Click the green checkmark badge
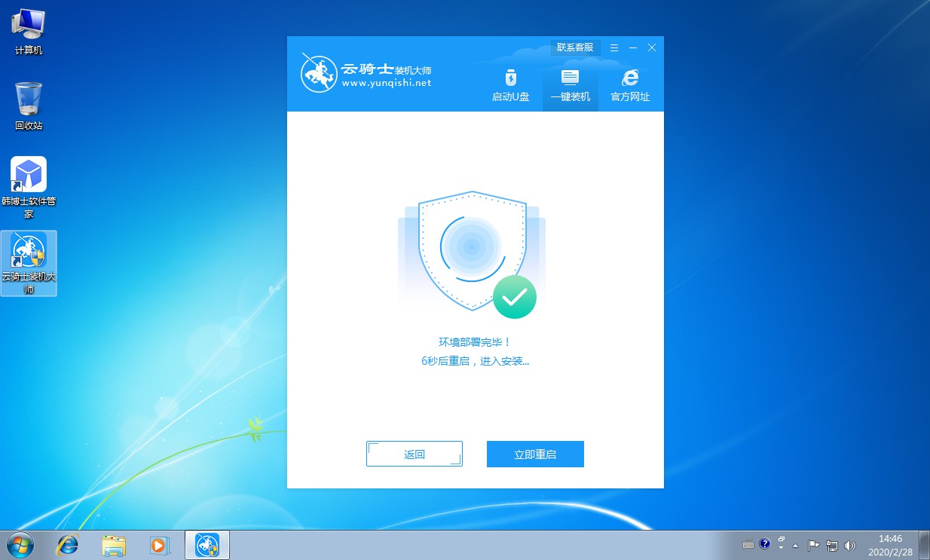This screenshot has height=560, width=930. (x=515, y=297)
